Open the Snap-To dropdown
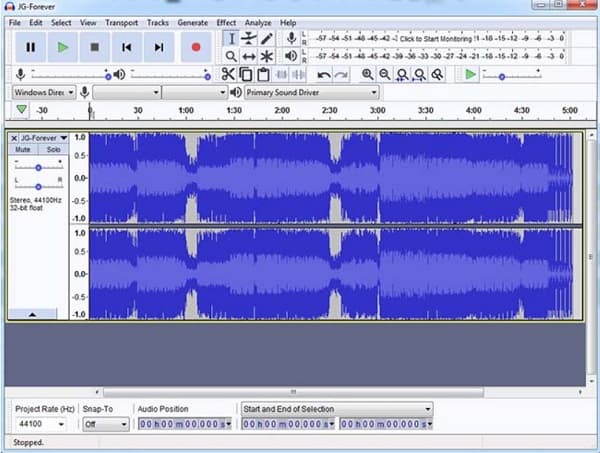Screen dimensions: 600x453 click(105, 424)
